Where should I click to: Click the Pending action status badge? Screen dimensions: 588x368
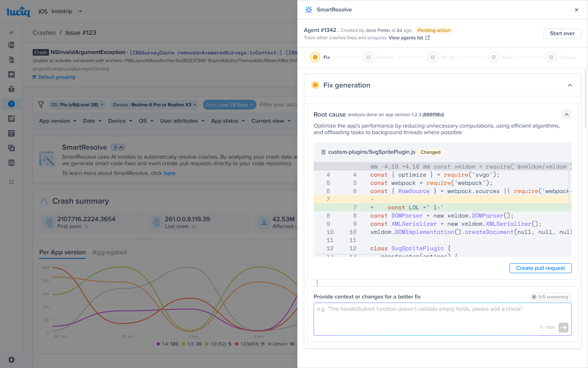pos(434,30)
